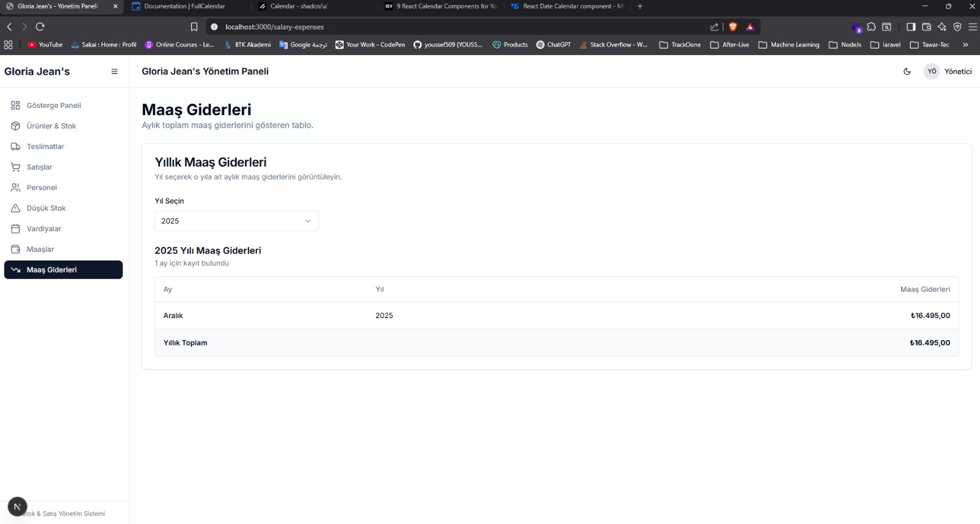Open the browser extensions puzzle icon

pos(871,27)
